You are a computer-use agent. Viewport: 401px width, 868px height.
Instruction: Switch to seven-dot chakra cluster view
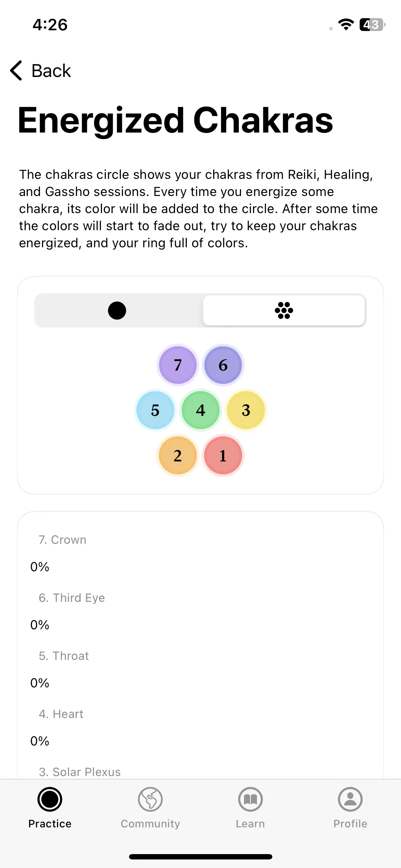click(284, 310)
